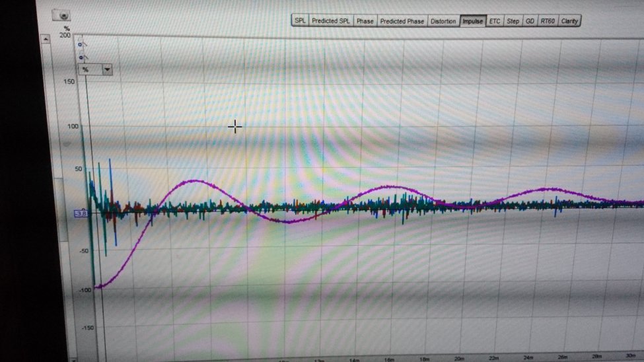Show the Distortion graph tab
Screen dimensions: 644x362
tap(443, 21)
